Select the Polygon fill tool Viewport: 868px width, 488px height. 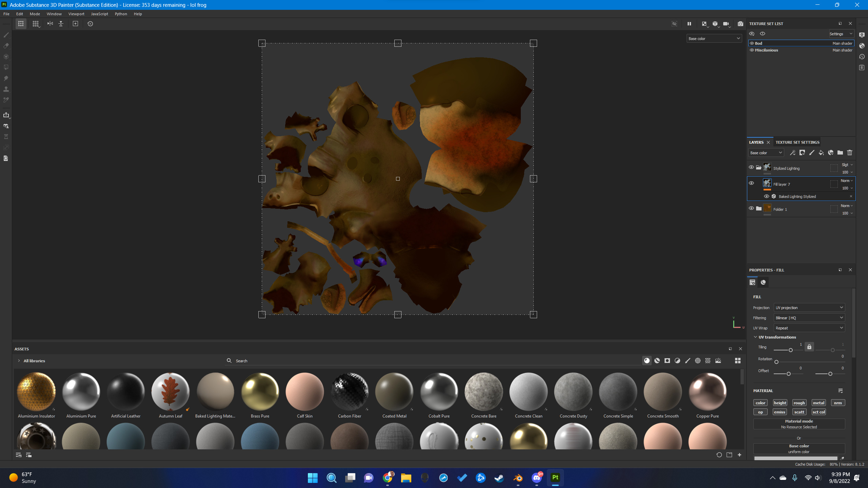point(6,67)
